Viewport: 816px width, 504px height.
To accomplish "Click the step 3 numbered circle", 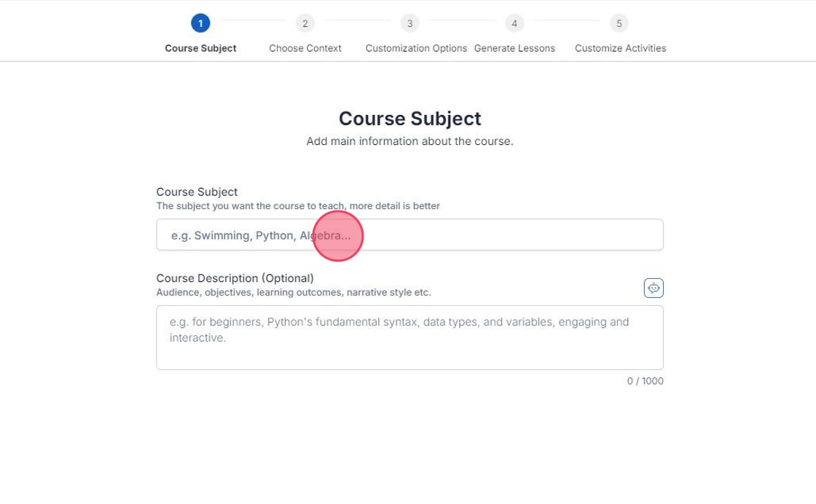I will pyautogui.click(x=409, y=23).
